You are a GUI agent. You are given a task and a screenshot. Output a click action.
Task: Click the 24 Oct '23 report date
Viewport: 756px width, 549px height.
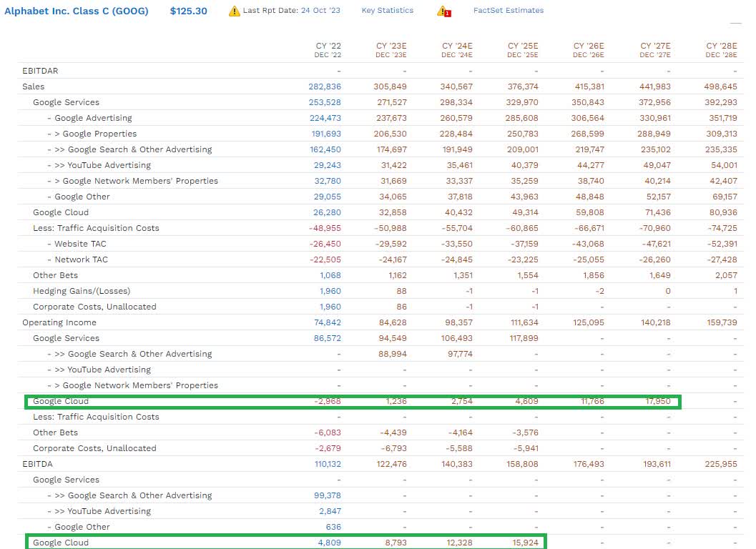click(319, 11)
